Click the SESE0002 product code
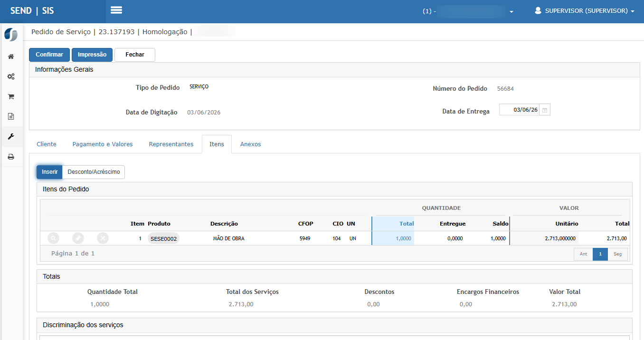Viewport: 644px width, 340px height. (164, 239)
